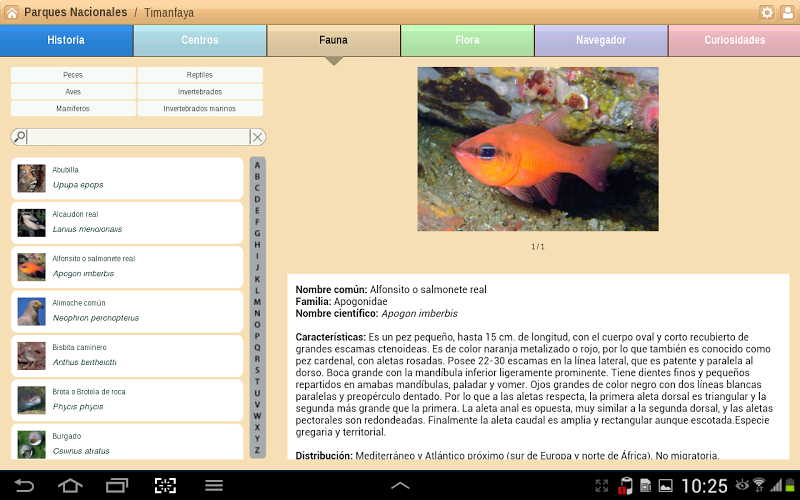800x500 pixels.
Task: Tap Android home button
Action: [x=70, y=485]
